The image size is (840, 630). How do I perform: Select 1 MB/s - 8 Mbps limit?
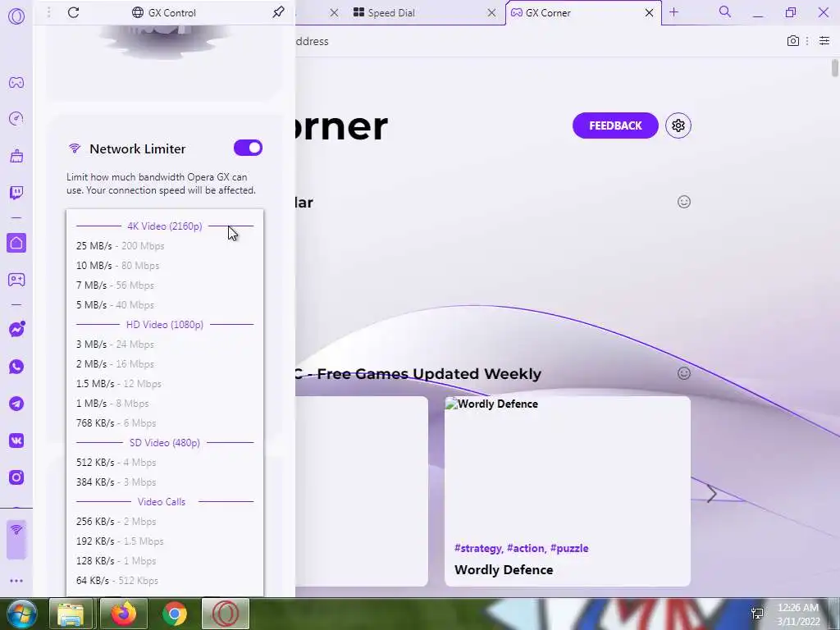click(165, 404)
